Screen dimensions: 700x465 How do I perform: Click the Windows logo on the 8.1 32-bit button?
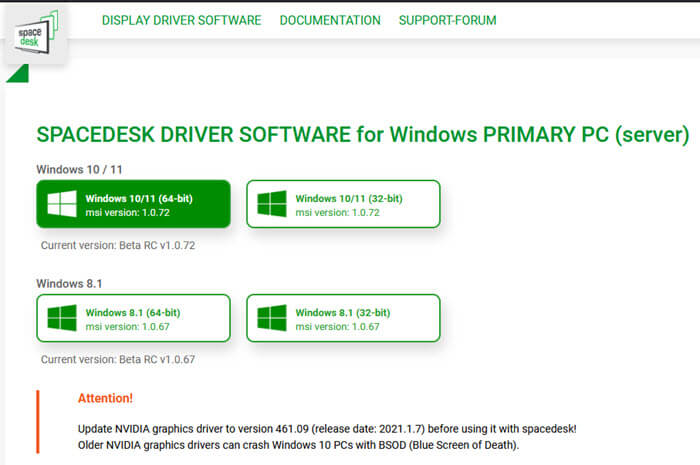(x=272, y=318)
